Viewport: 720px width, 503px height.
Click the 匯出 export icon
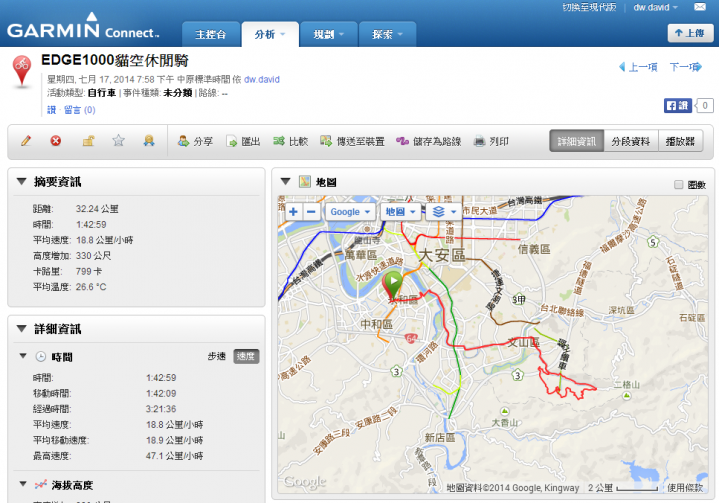(x=231, y=141)
